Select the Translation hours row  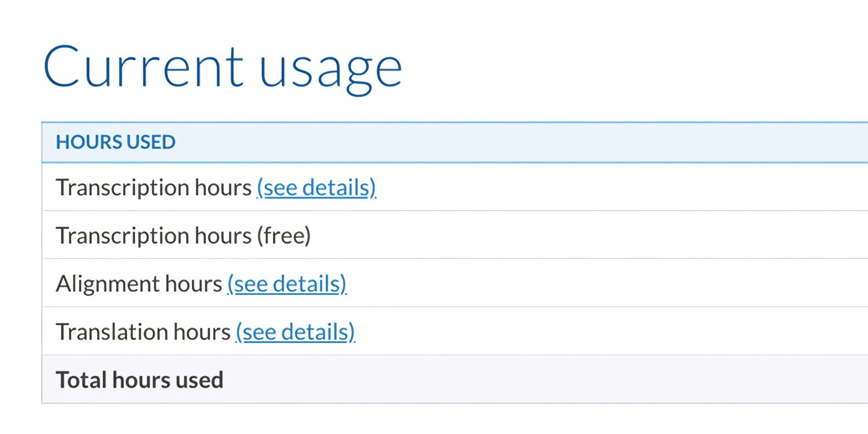(439, 331)
